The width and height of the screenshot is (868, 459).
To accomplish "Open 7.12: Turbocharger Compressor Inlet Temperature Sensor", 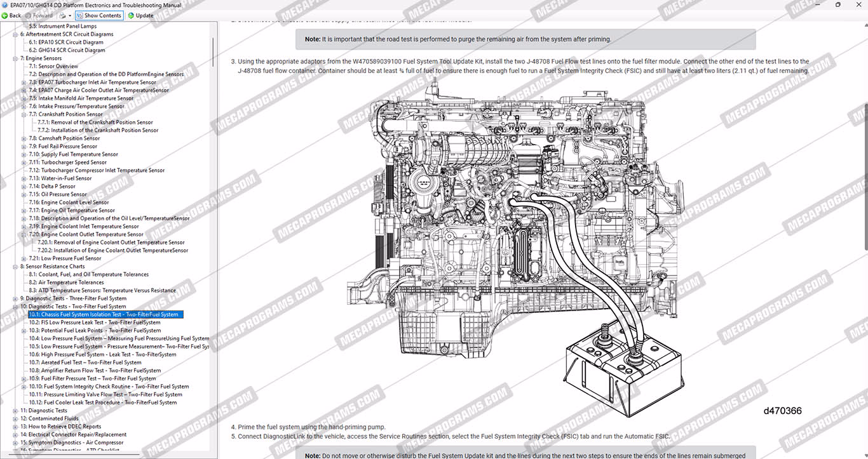I will [x=97, y=170].
